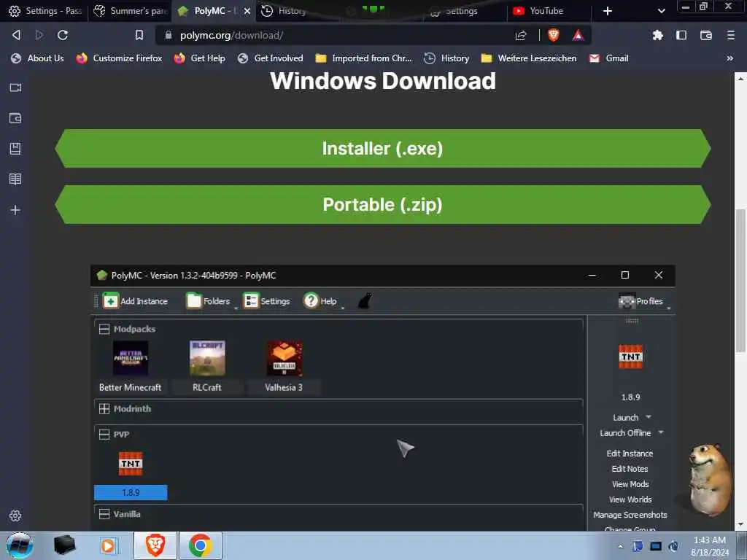Click the Launch button in side panel
This screenshot has height=560, width=747.
tap(625, 418)
